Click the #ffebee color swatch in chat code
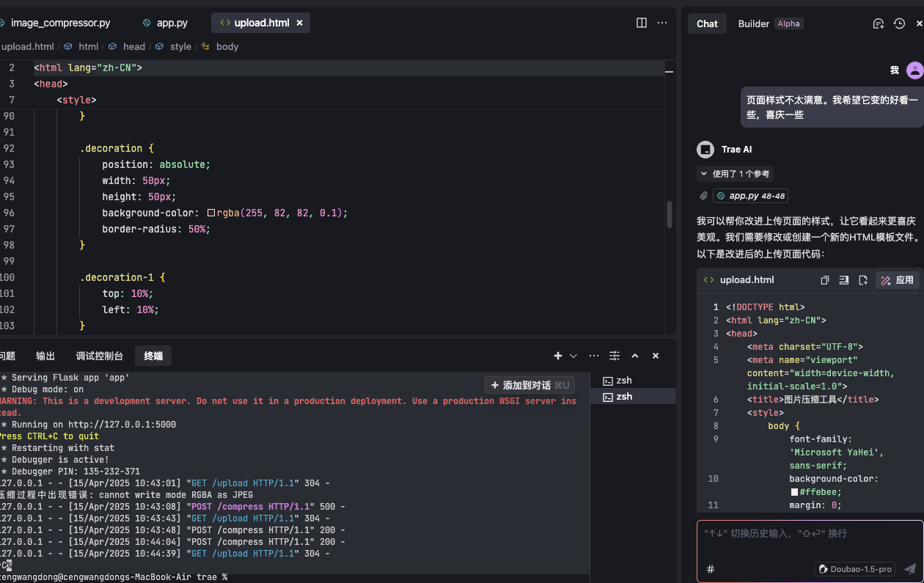924x583 pixels. pyautogui.click(x=794, y=492)
